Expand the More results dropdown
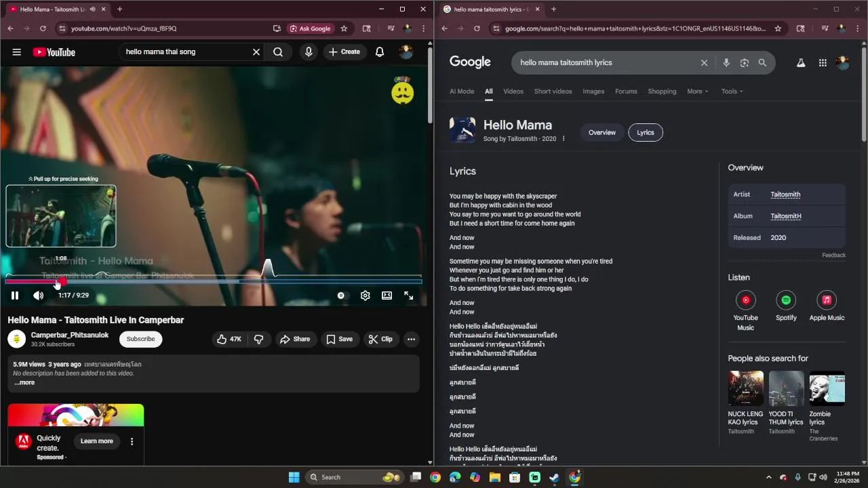 click(x=697, y=91)
